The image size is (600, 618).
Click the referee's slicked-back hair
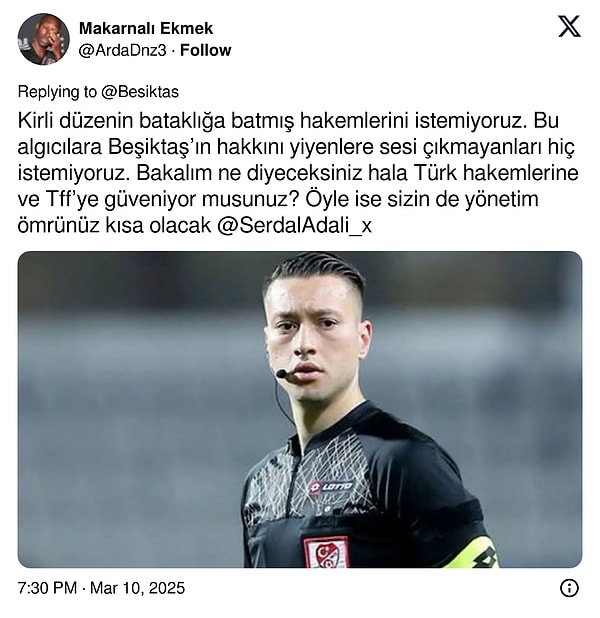click(x=317, y=271)
